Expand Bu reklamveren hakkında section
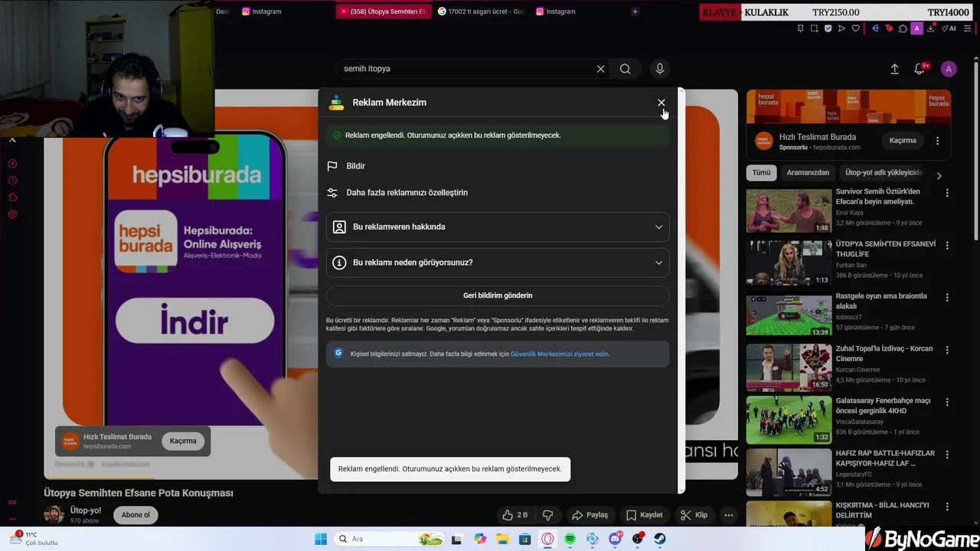 (x=498, y=227)
